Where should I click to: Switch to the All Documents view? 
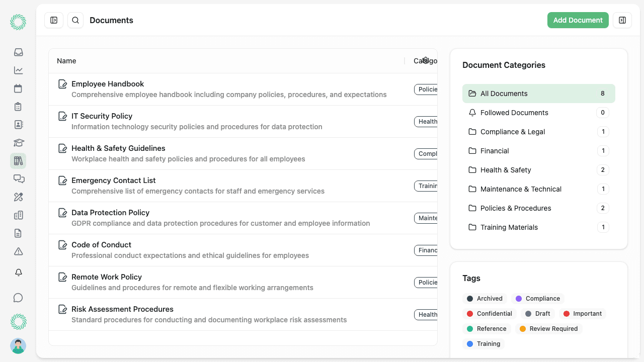coord(504,94)
